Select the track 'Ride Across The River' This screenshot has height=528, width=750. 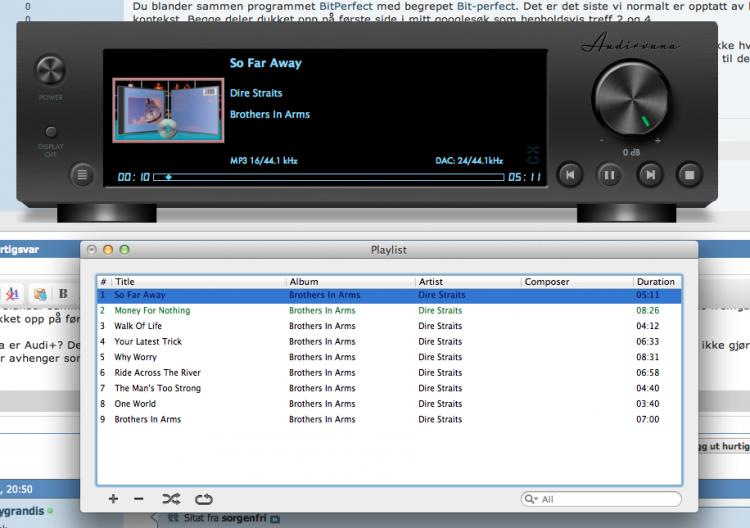(389, 373)
